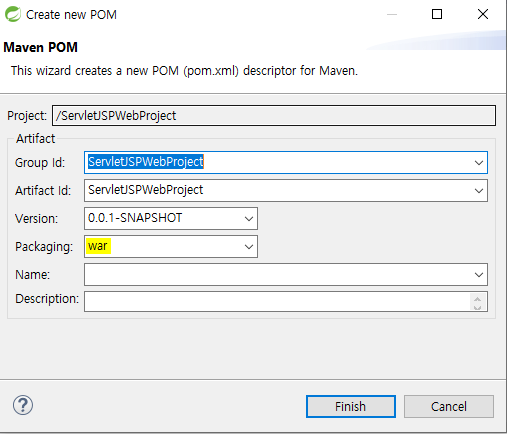Click the Spring leaf icon in title bar
Screen dimensions: 507x434
coord(13,14)
